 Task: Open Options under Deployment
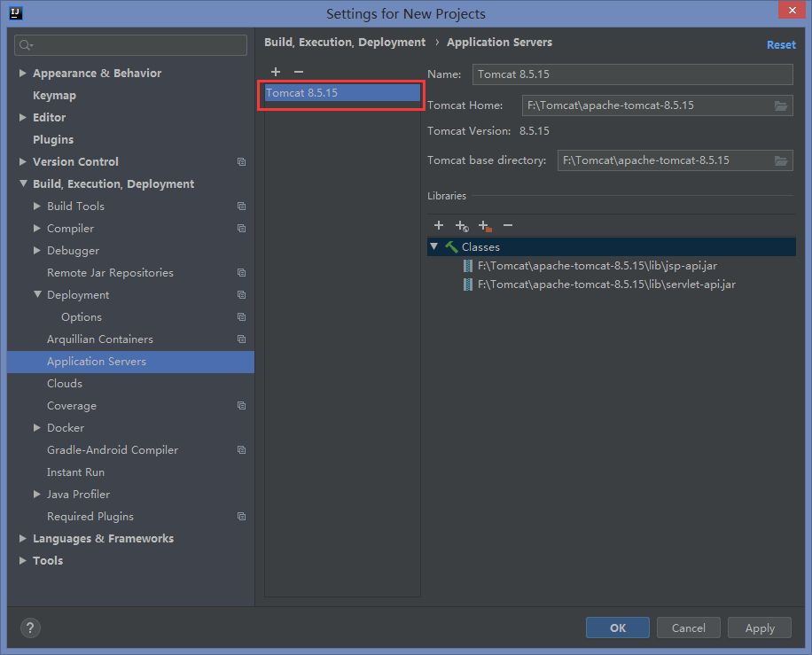[x=82, y=317]
